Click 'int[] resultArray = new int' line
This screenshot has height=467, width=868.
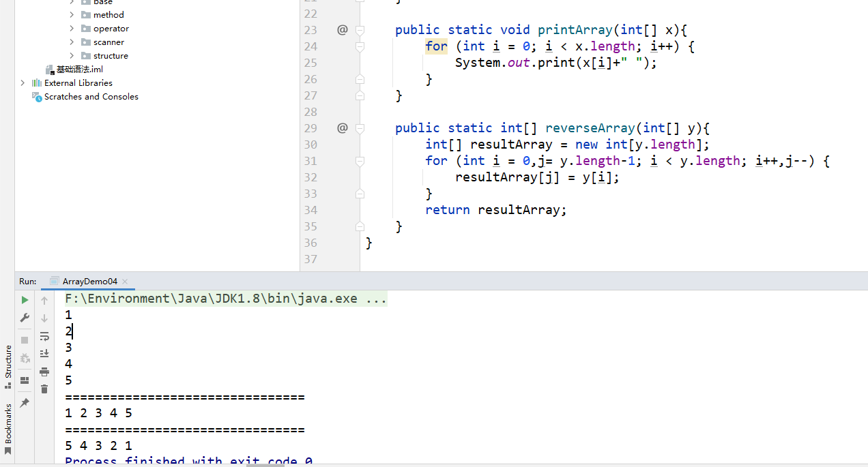click(568, 145)
